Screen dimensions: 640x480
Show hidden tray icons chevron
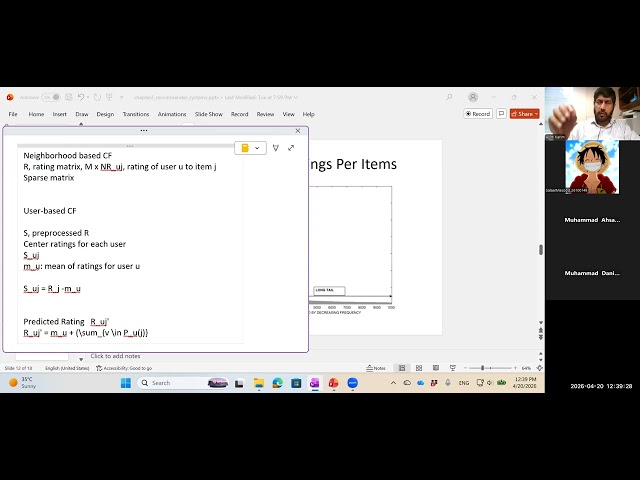(x=393, y=383)
